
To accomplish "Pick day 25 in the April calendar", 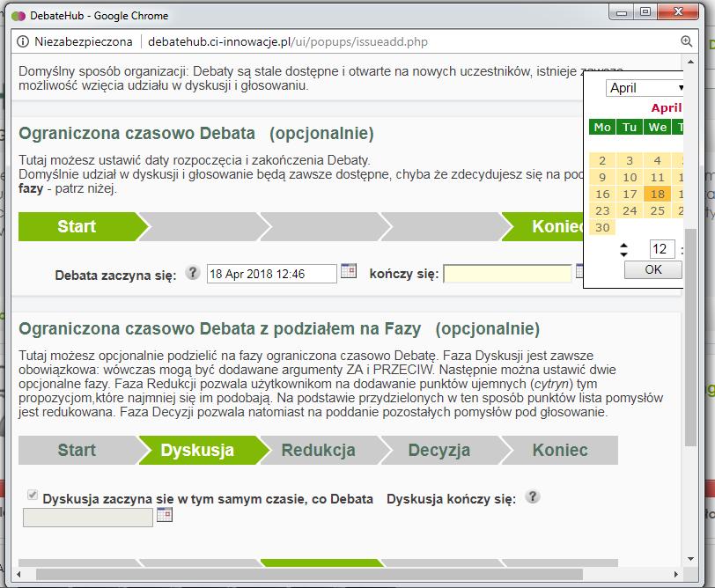I will click(x=657, y=210).
